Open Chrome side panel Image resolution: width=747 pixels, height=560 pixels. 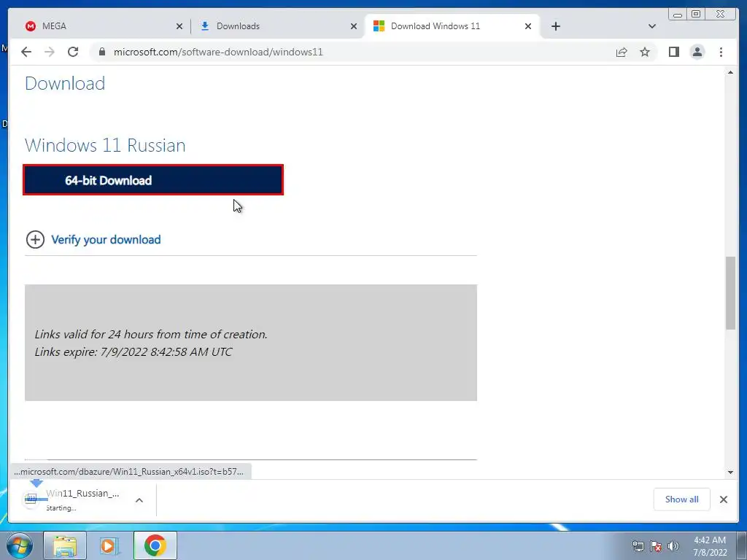click(x=673, y=52)
